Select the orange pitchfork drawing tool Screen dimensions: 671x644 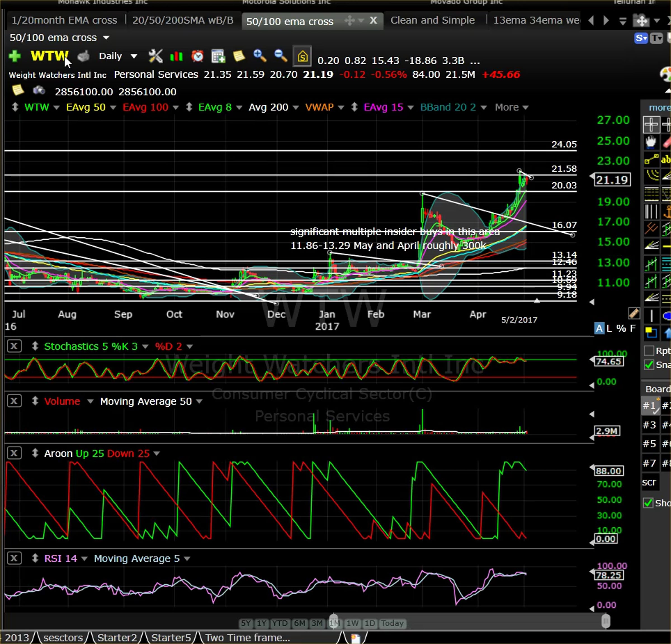coord(651,229)
